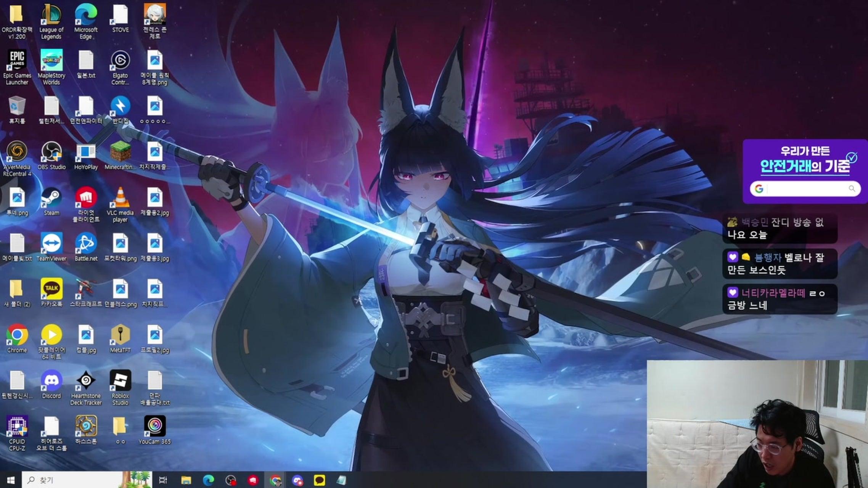Screen dimensions: 868x488
Task: Open File Explorer from the taskbar
Action: point(186,480)
